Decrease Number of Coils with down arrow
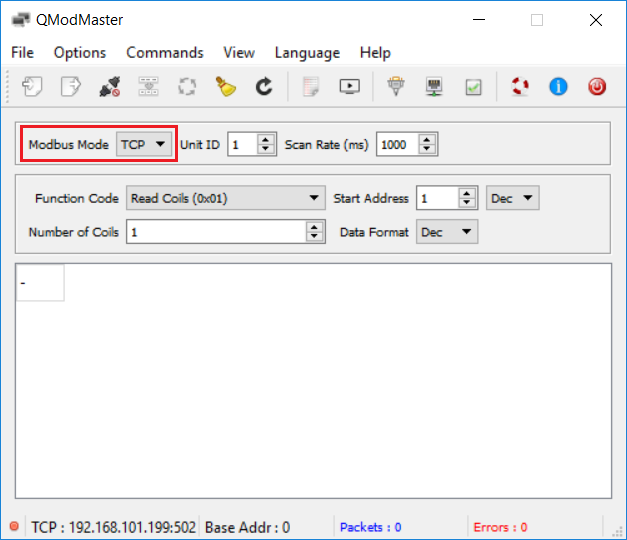Image resolution: width=627 pixels, height=540 pixels. [x=314, y=236]
